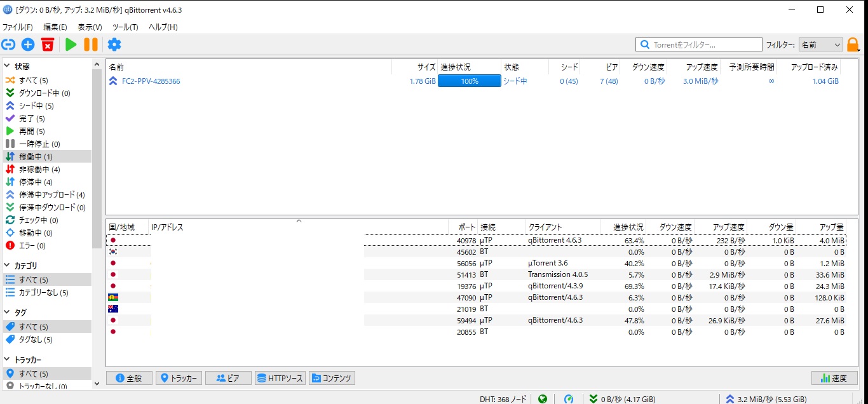Click the red delete torrent icon

[x=48, y=44]
